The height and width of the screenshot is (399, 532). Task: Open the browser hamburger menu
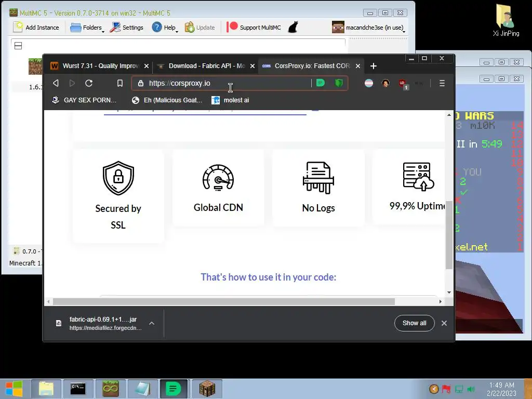442,83
